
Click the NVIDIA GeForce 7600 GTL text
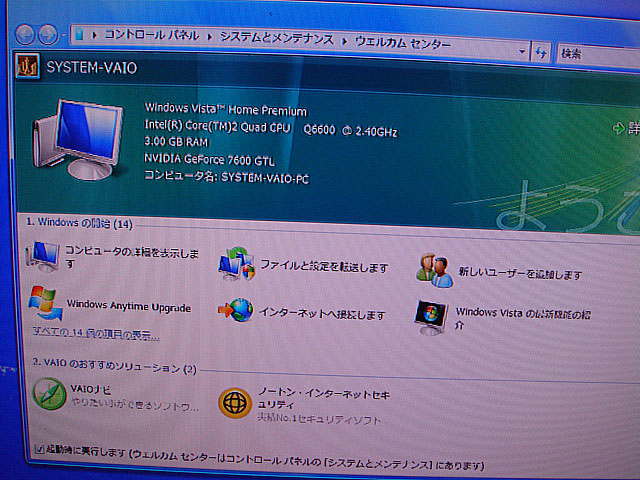(x=209, y=160)
